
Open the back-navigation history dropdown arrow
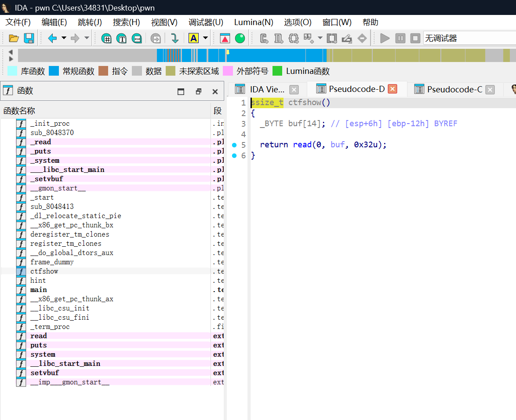coord(64,38)
